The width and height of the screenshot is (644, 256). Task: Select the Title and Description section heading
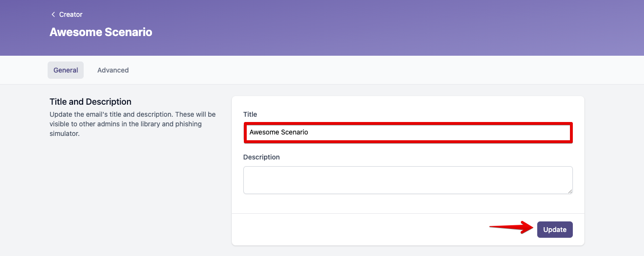pos(90,102)
